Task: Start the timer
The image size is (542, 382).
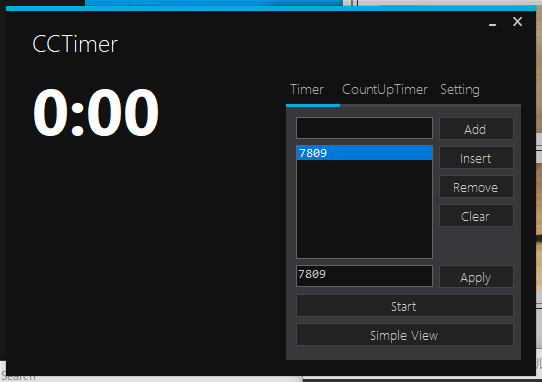Action: coord(404,306)
